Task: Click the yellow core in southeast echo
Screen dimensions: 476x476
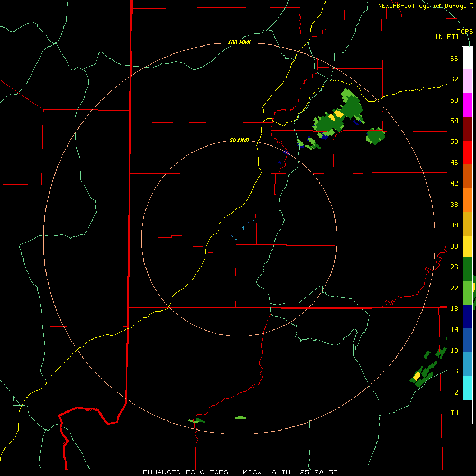Action: [x=416, y=376]
